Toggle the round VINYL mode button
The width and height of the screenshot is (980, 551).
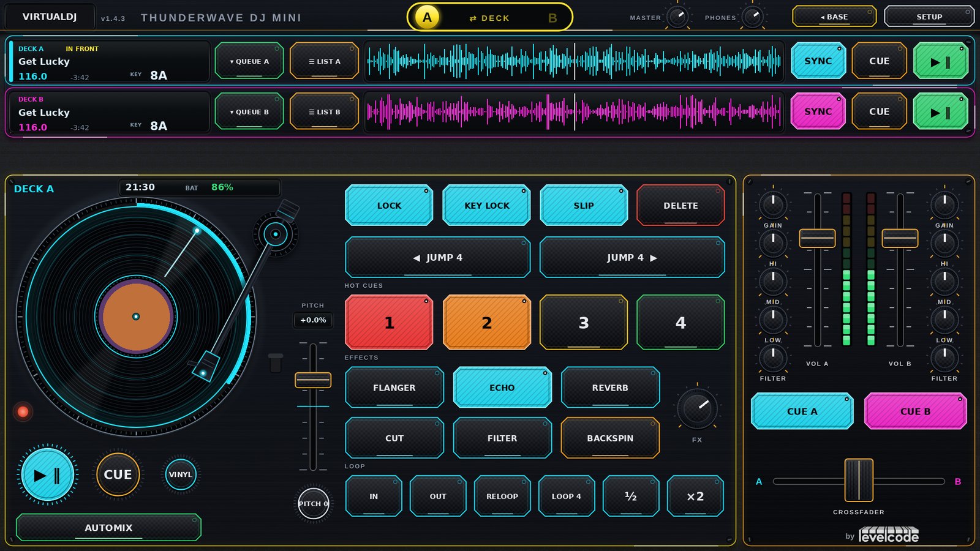(x=181, y=474)
